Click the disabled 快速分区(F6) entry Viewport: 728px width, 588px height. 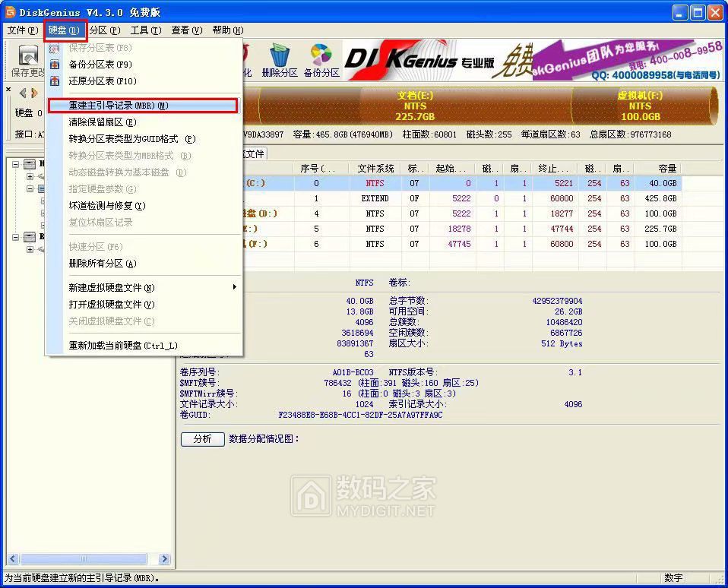click(x=144, y=246)
